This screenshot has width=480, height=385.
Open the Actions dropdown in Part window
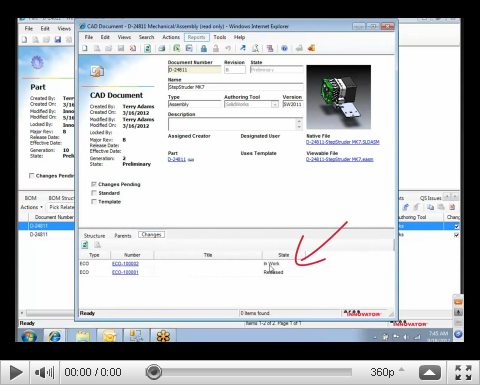32,207
